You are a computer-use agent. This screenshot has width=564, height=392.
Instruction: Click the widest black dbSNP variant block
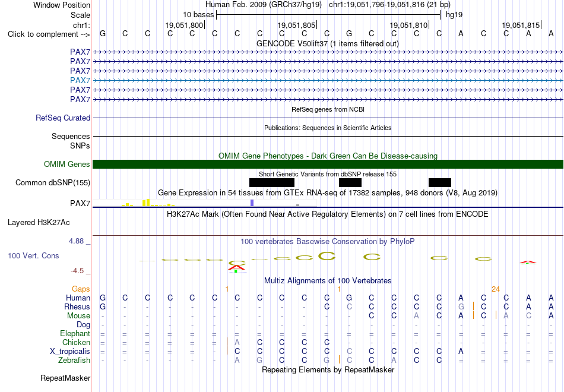pos(271,182)
